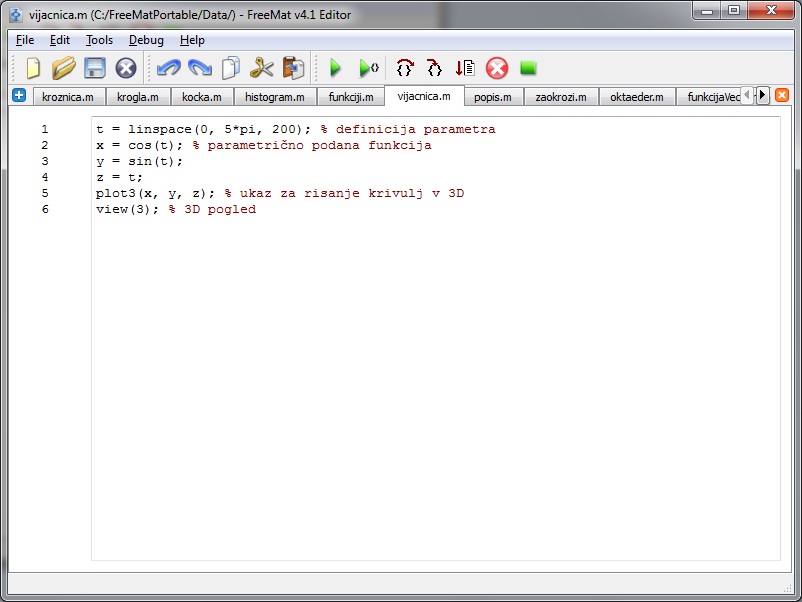
Task: Switch to the kroznica.m tab
Action: [x=68, y=97]
